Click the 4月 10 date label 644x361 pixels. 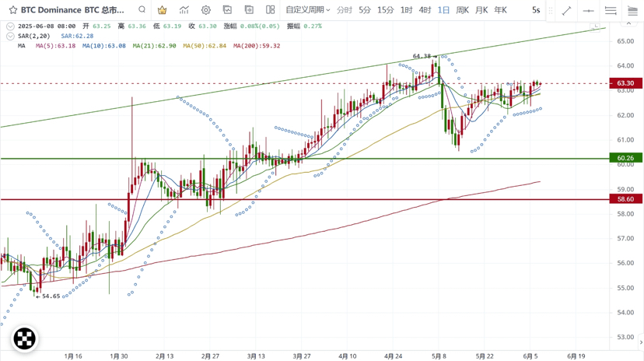click(x=348, y=356)
